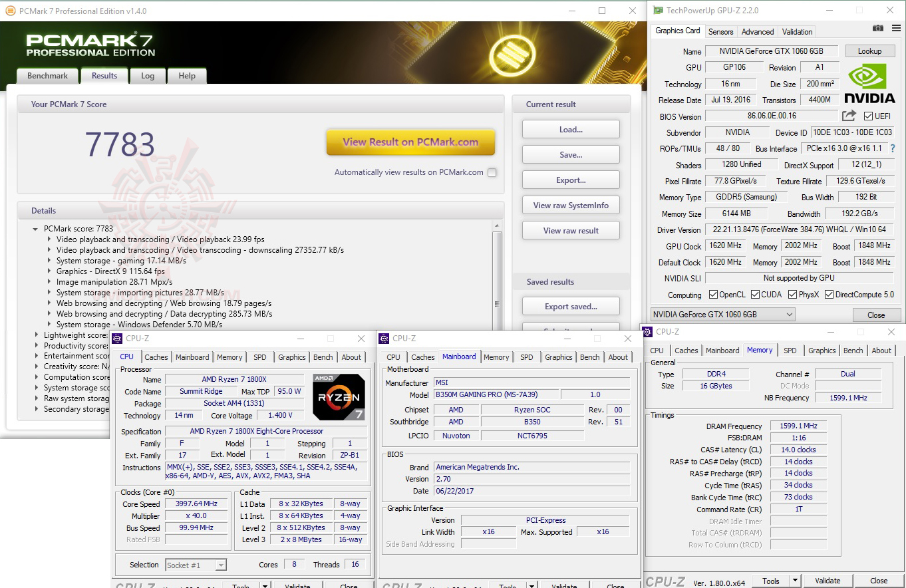Switch to the Sensors tab in GPU-Z
906x588 pixels.
coord(721,32)
